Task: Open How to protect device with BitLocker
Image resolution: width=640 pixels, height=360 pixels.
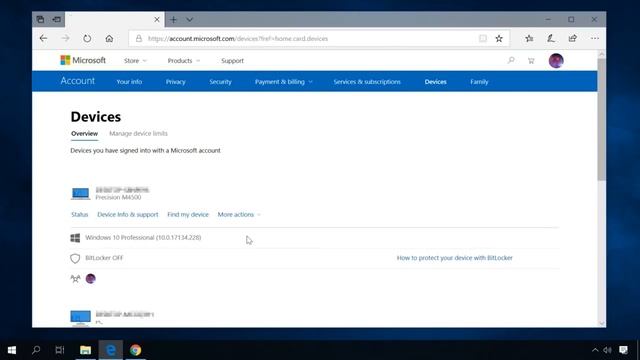Action: tap(455, 258)
